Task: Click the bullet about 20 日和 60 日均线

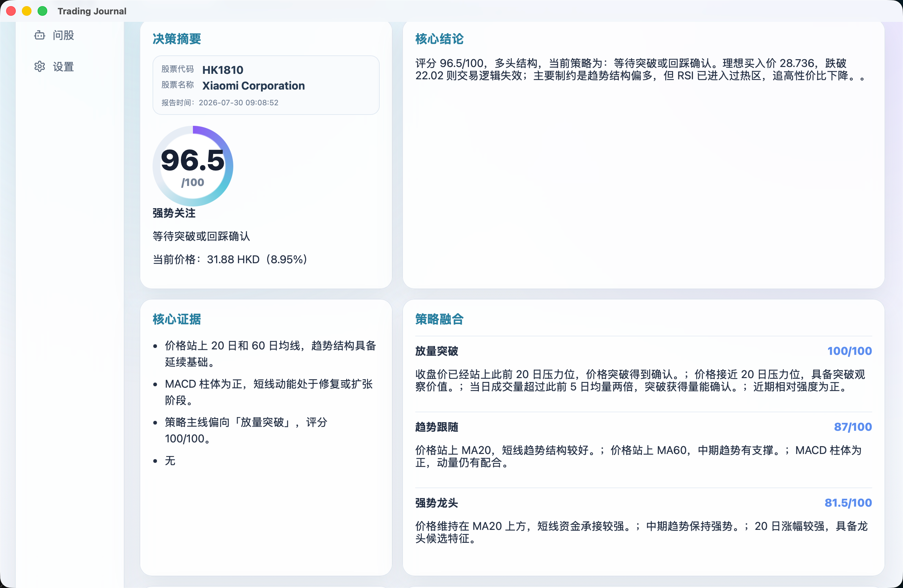Action: pos(271,354)
